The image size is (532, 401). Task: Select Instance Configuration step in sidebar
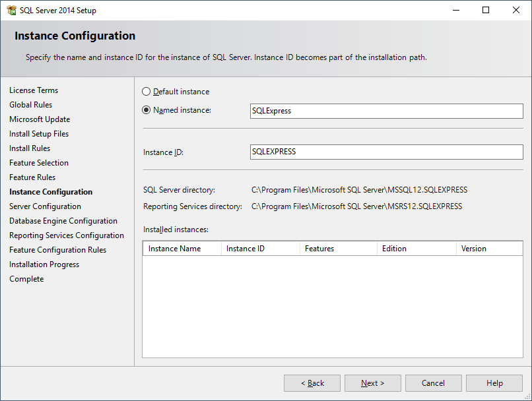click(51, 192)
